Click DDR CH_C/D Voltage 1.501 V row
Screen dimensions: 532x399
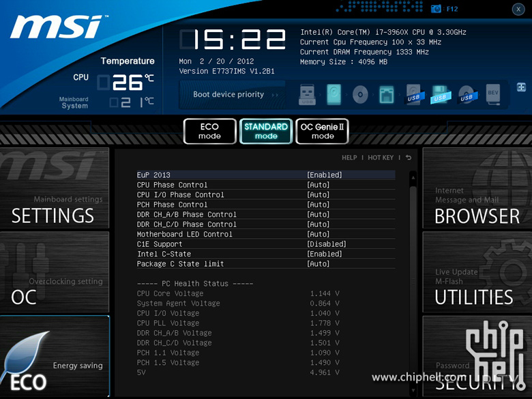(x=238, y=342)
